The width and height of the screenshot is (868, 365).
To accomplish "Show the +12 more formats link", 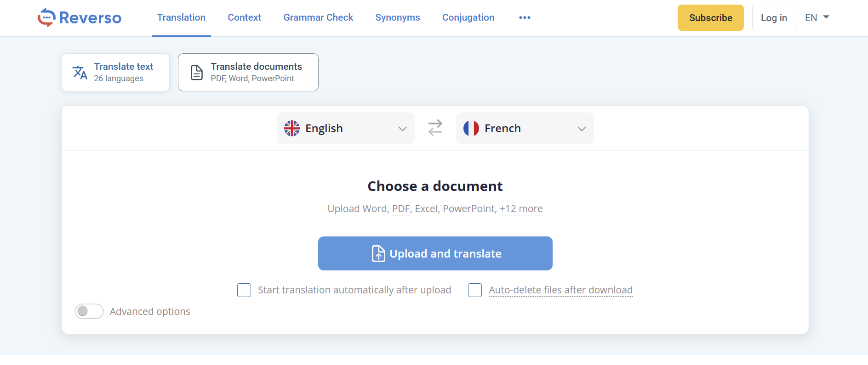I will pos(521,209).
